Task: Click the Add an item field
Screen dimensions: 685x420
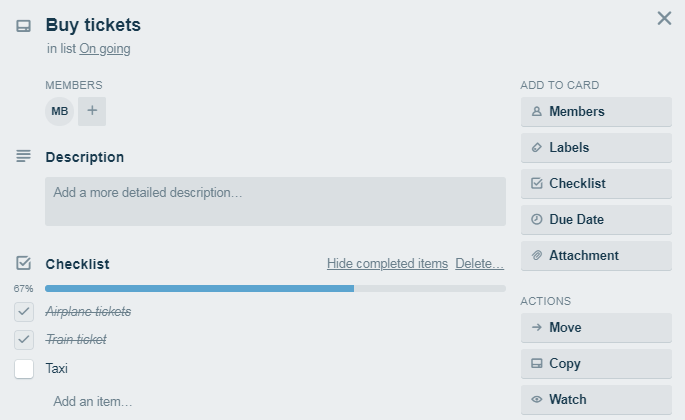Action: coord(93,402)
